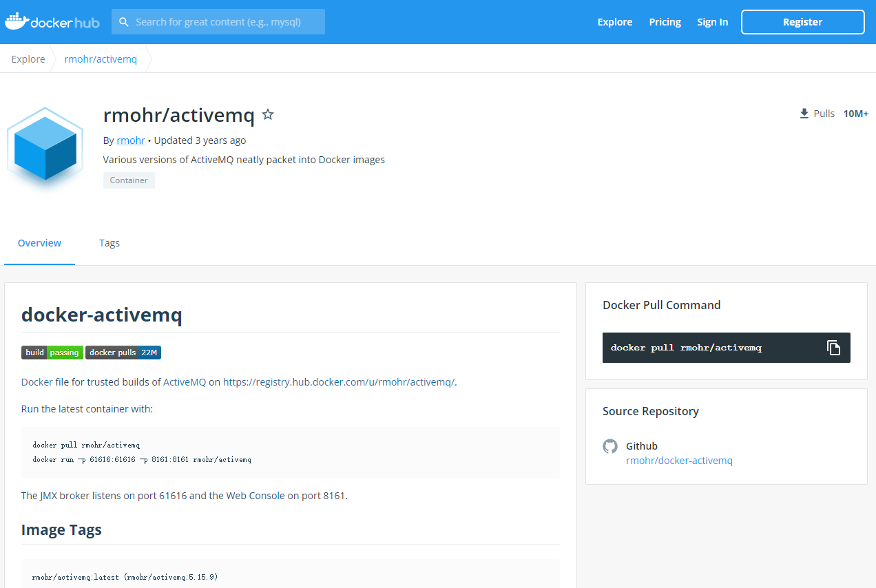Click the ActiveMQ hyperlink in the description

point(183,381)
